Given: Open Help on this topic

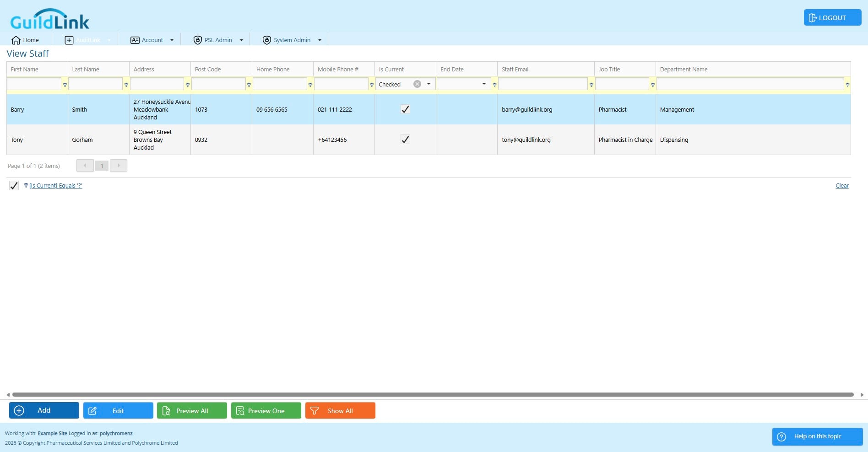Looking at the screenshot, I should (817, 436).
